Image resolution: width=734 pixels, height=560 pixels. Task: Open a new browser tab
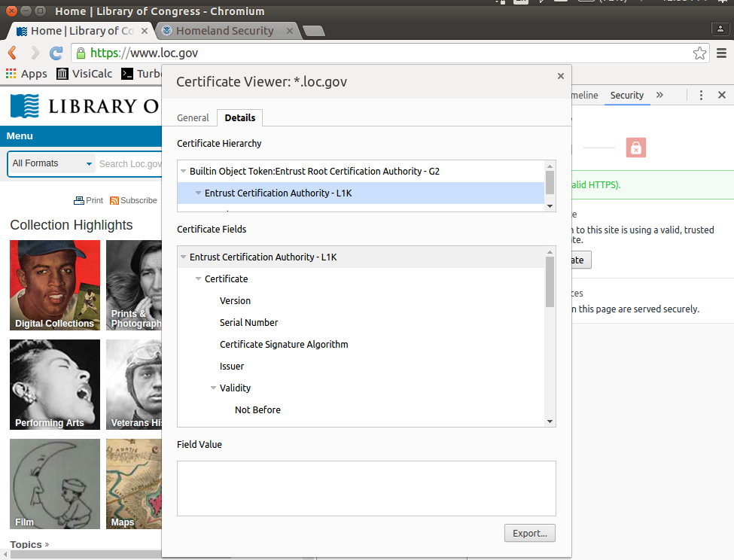(x=314, y=31)
